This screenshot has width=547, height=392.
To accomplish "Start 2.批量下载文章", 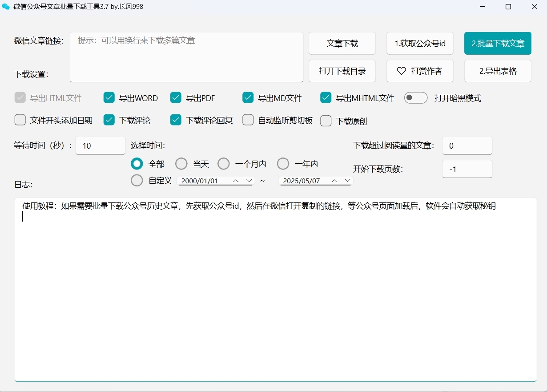I will tap(498, 43).
